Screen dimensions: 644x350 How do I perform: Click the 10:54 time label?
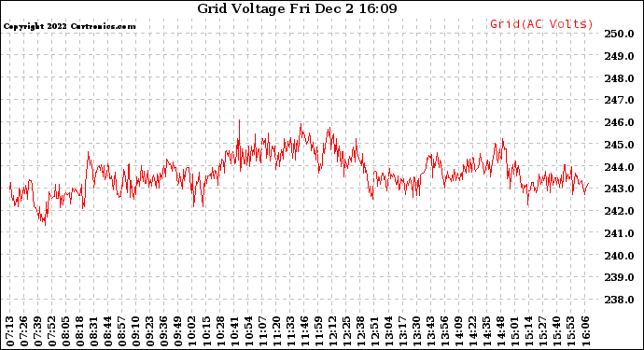click(247, 331)
